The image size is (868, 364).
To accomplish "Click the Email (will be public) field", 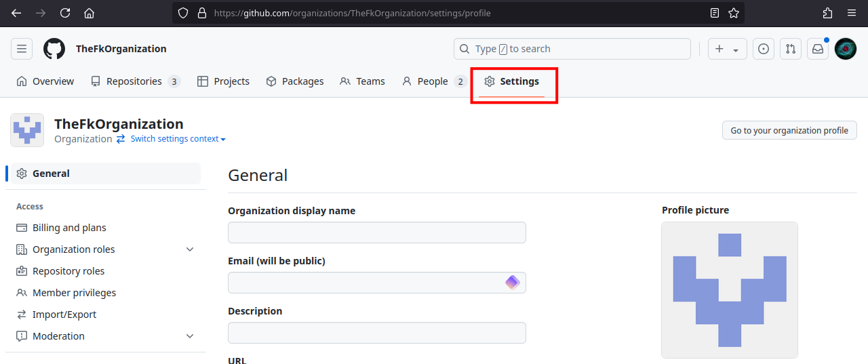I will (377, 283).
